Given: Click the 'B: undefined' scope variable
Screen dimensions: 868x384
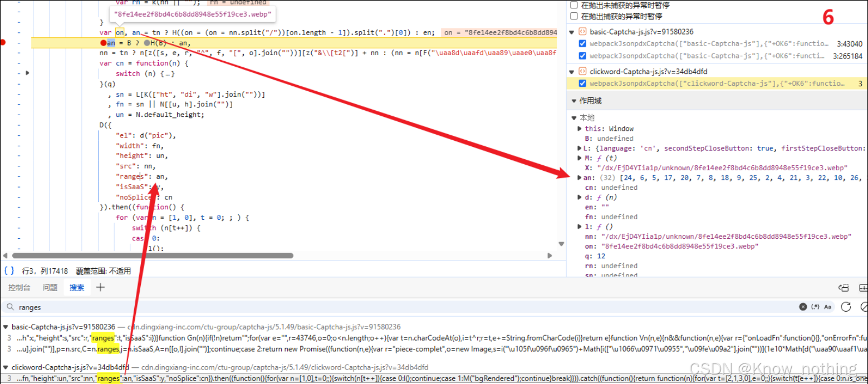Looking at the screenshot, I should [x=609, y=139].
